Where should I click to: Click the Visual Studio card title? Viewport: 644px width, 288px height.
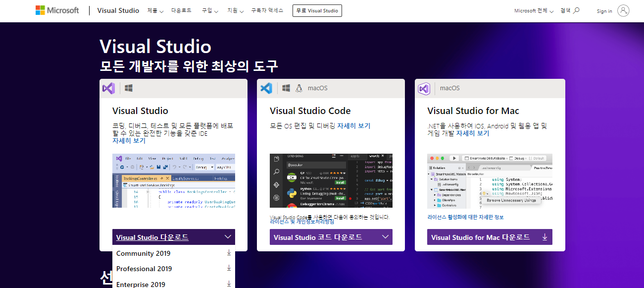pos(140,111)
